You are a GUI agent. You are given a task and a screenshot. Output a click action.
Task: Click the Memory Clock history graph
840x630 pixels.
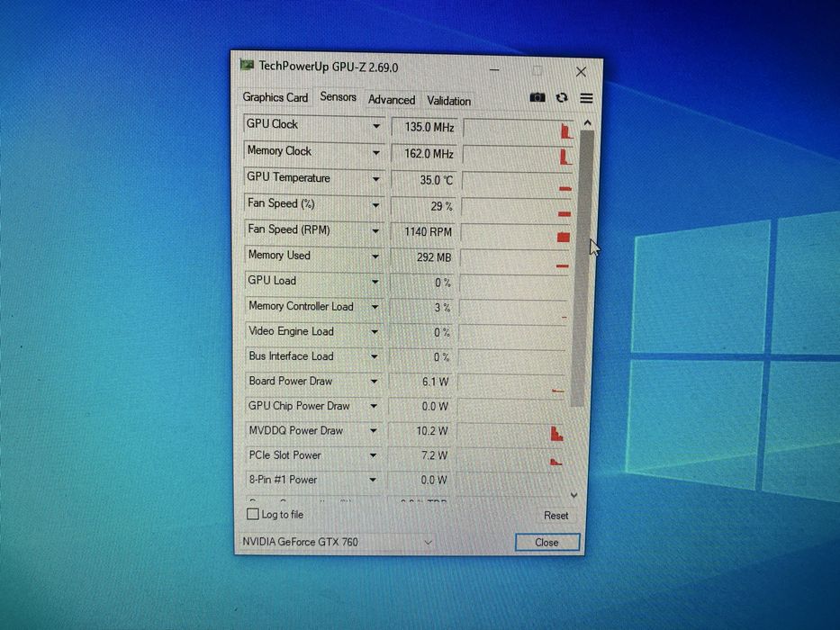tap(519, 156)
